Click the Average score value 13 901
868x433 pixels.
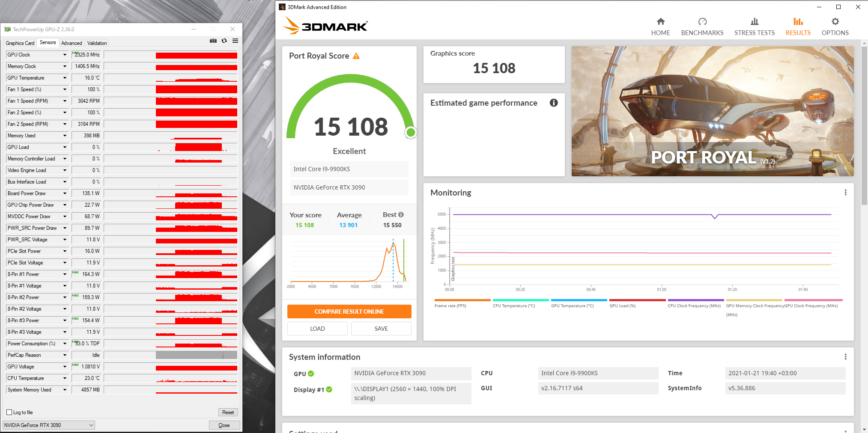348,225
